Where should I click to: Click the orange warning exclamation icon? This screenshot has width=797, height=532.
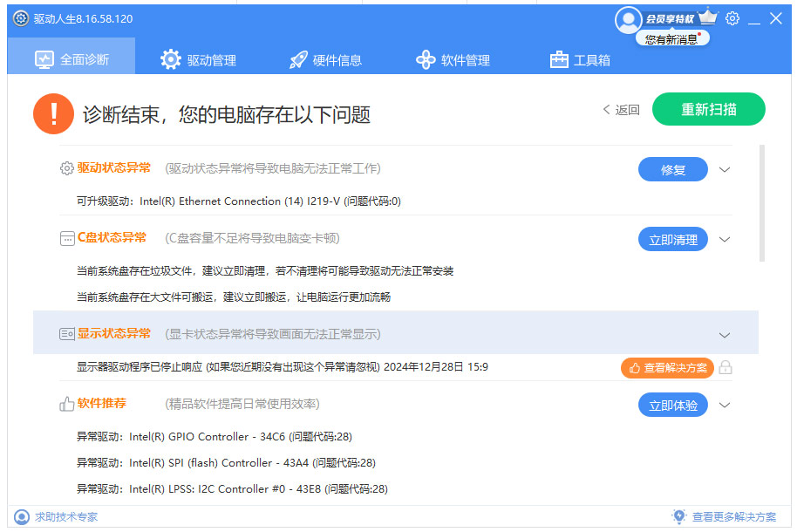pyautogui.click(x=53, y=113)
